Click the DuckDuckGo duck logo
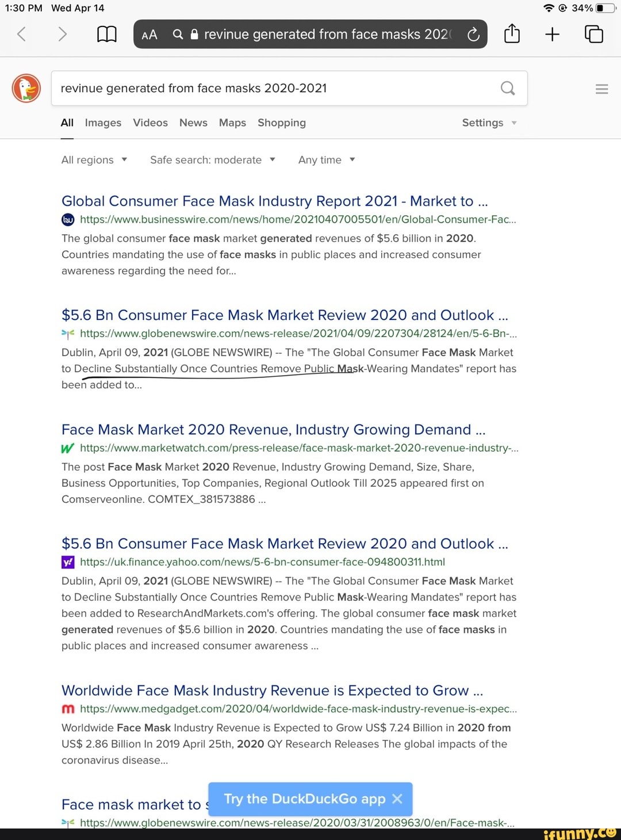 tap(26, 89)
